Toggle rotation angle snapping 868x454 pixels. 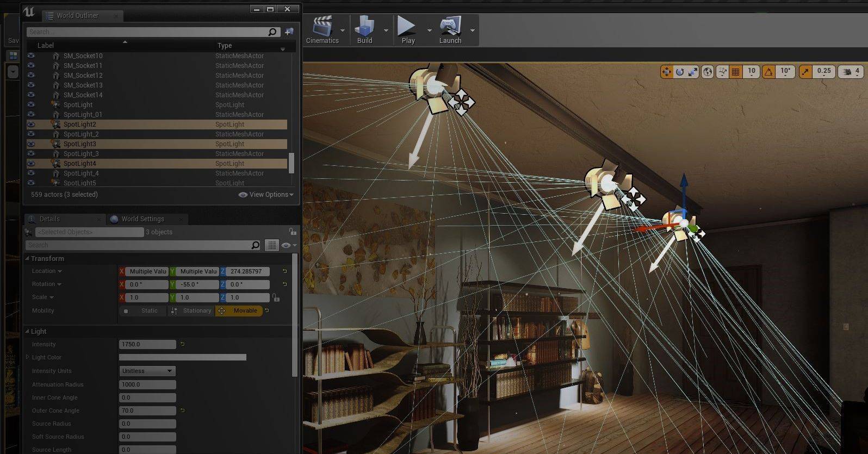(768, 72)
